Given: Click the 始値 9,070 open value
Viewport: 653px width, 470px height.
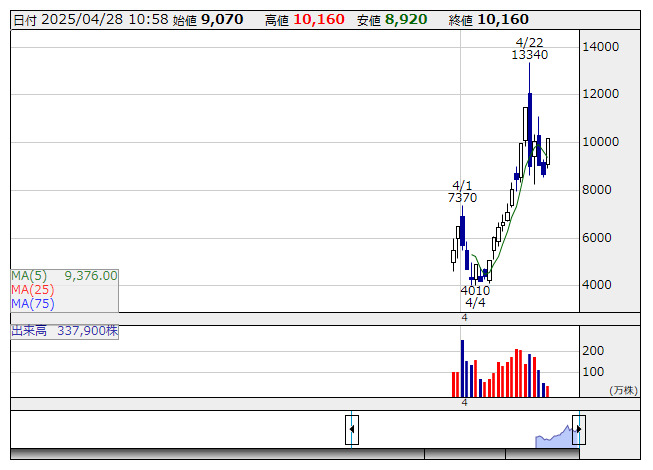Looking at the screenshot, I should 208,20.
